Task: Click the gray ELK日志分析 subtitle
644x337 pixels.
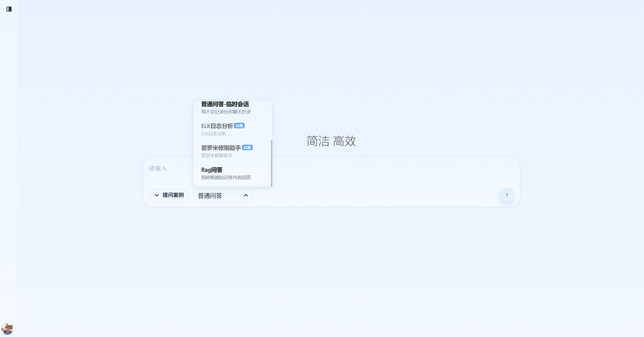Action: click(x=213, y=134)
